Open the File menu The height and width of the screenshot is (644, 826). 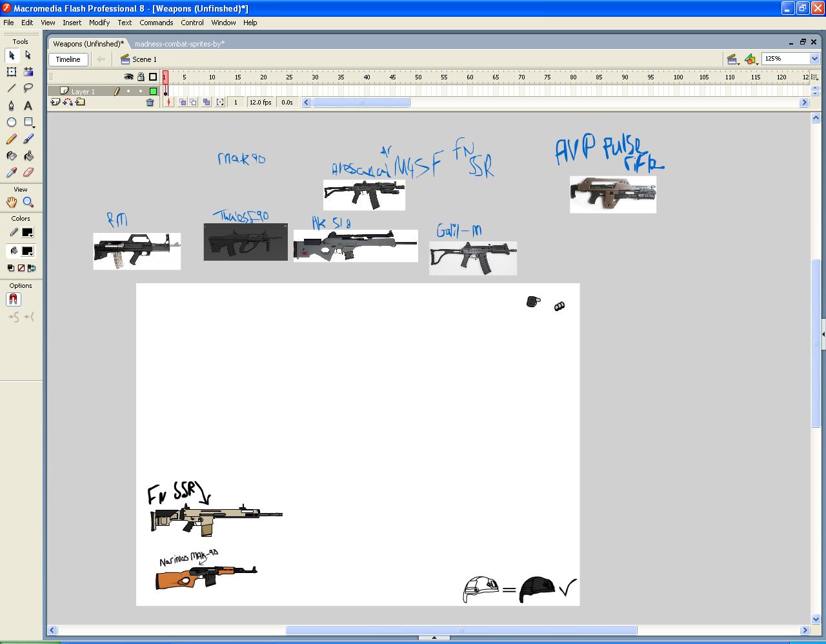(x=8, y=23)
